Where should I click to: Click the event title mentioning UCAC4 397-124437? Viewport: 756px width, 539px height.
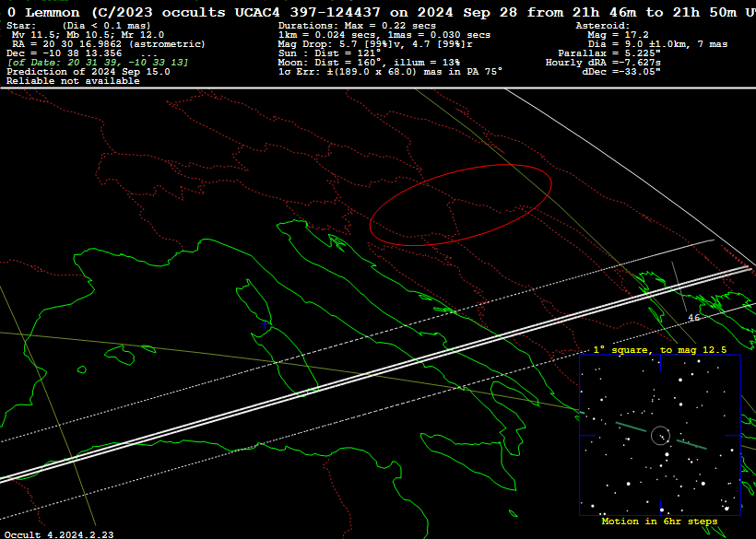[381, 12]
